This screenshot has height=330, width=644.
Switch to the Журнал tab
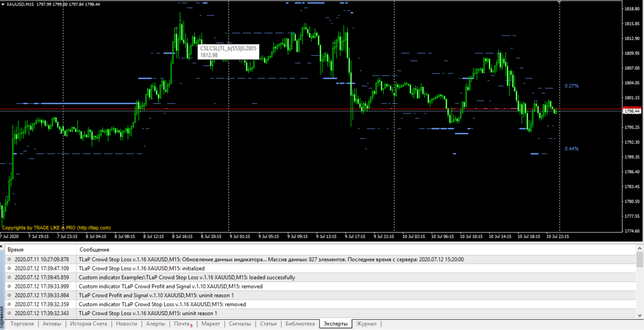pyautogui.click(x=366, y=324)
